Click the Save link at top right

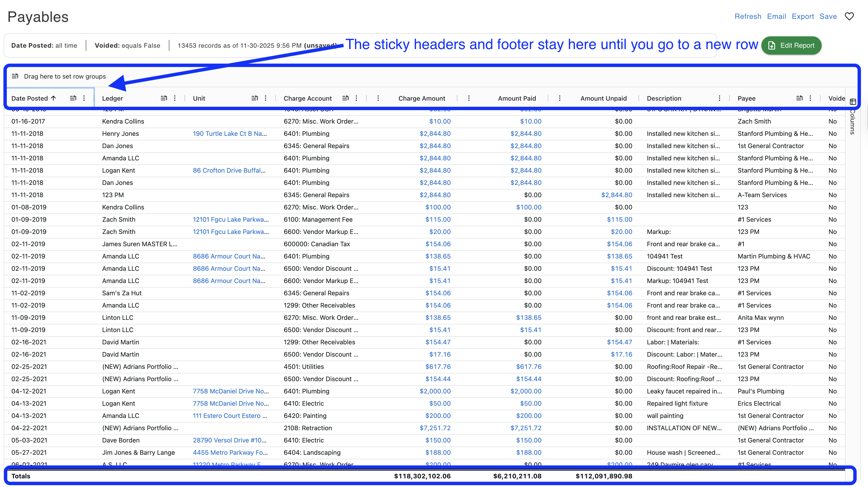[828, 16]
